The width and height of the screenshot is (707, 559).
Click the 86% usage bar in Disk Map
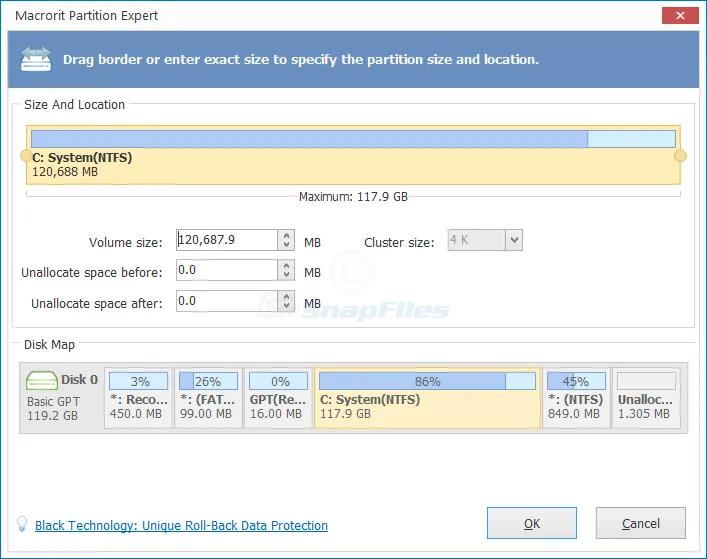pos(427,381)
